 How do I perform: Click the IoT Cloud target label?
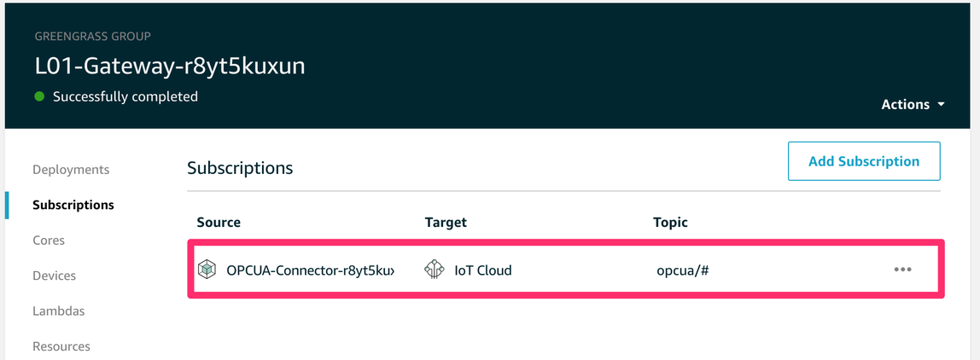(483, 270)
